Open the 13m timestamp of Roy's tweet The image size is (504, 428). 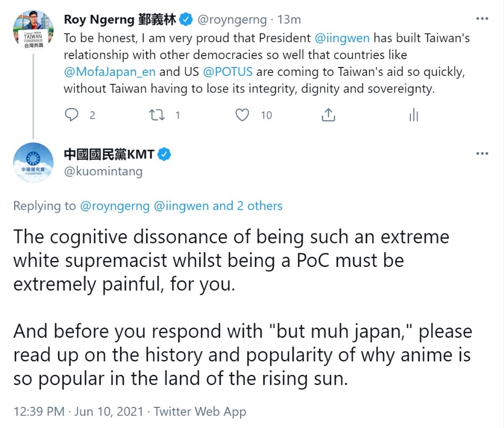tap(289, 20)
